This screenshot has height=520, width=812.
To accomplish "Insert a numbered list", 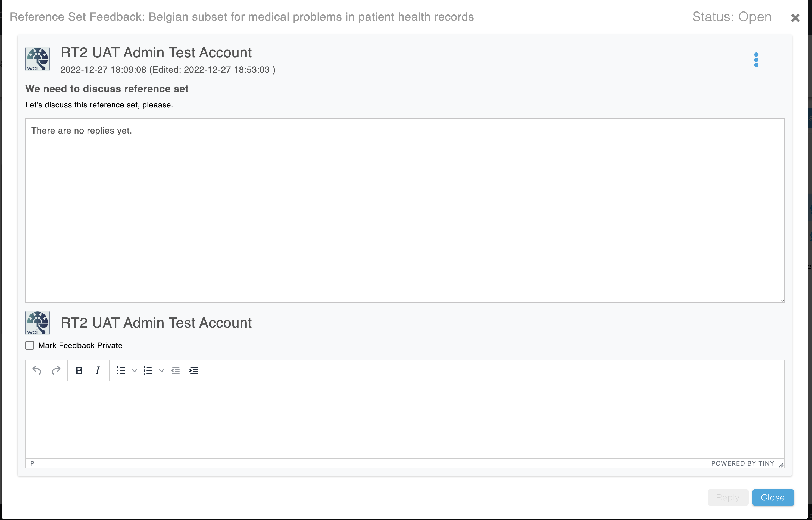I will [x=148, y=370].
